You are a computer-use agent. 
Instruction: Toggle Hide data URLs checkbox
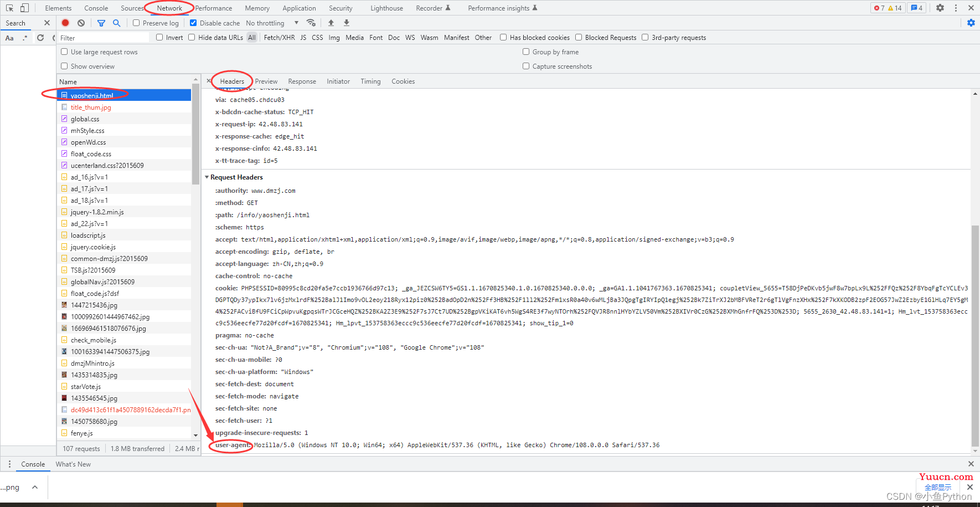click(x=192, y=37)
